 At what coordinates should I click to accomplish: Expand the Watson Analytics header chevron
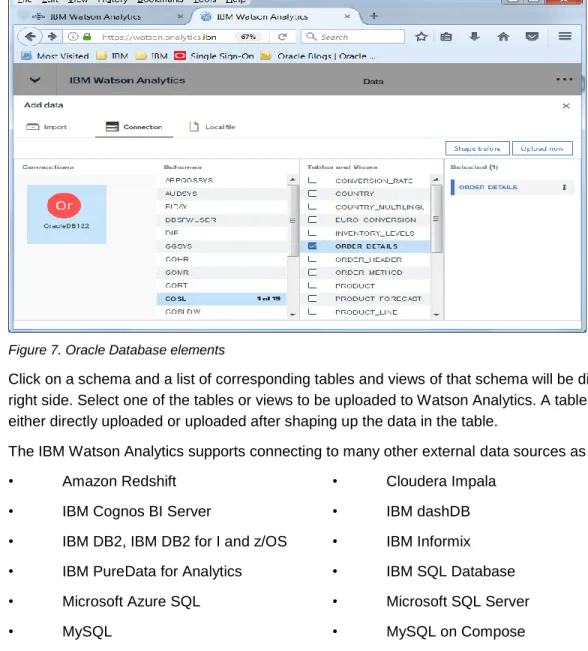pos(35,80)
